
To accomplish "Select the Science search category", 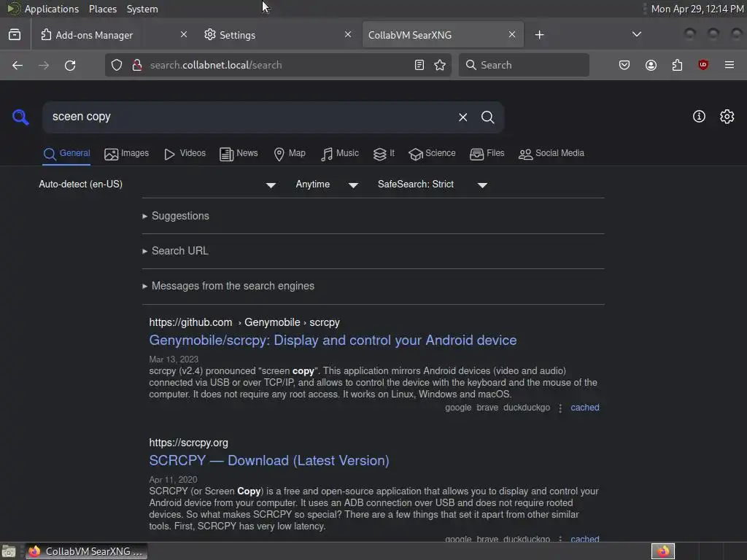I will click(x=432, y=153).
